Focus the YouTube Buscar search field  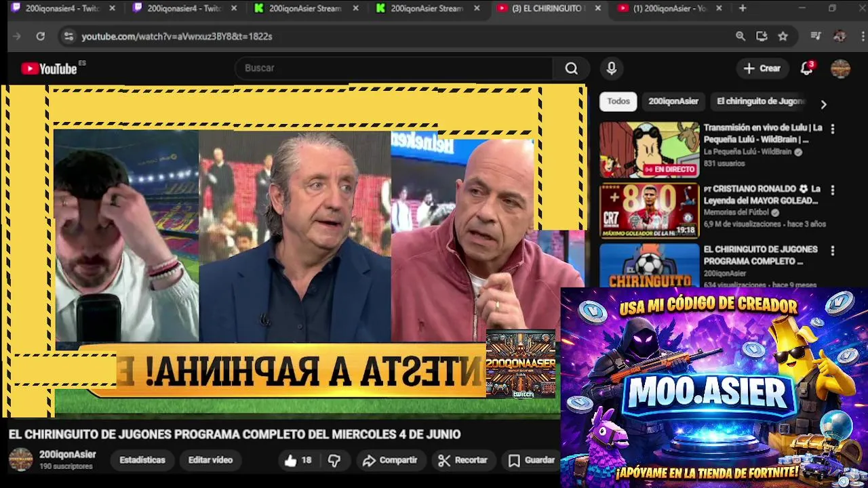pyautogui.click(x=393, y=68)
